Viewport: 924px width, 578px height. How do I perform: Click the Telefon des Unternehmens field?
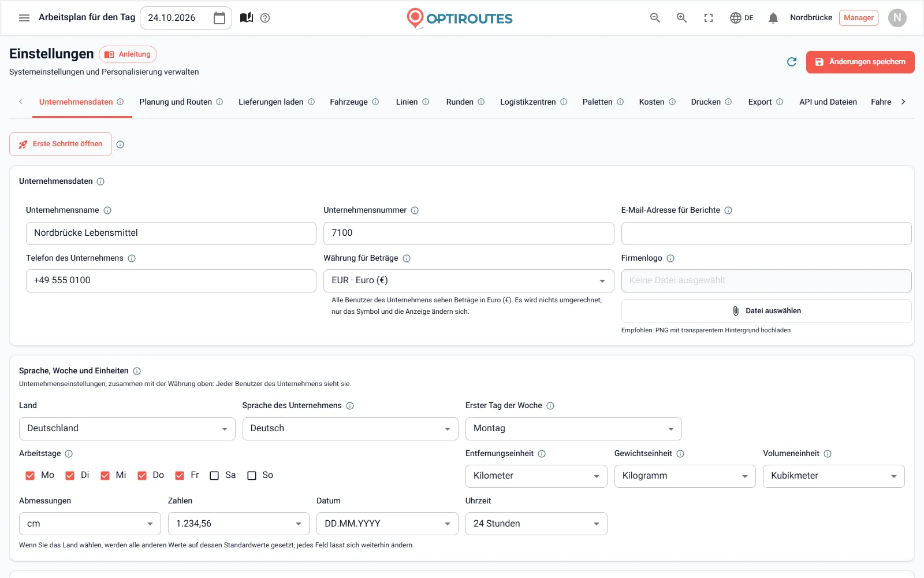click(171, 281)
